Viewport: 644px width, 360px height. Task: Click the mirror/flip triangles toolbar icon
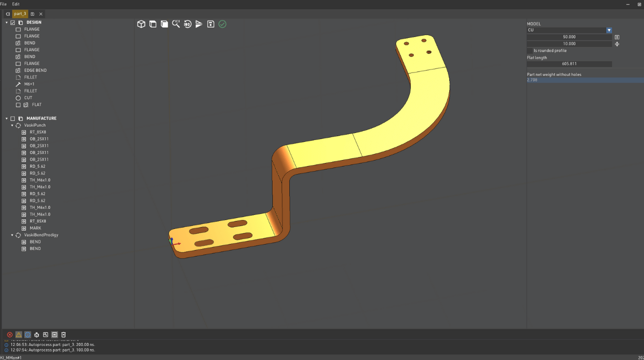[199, 24]
